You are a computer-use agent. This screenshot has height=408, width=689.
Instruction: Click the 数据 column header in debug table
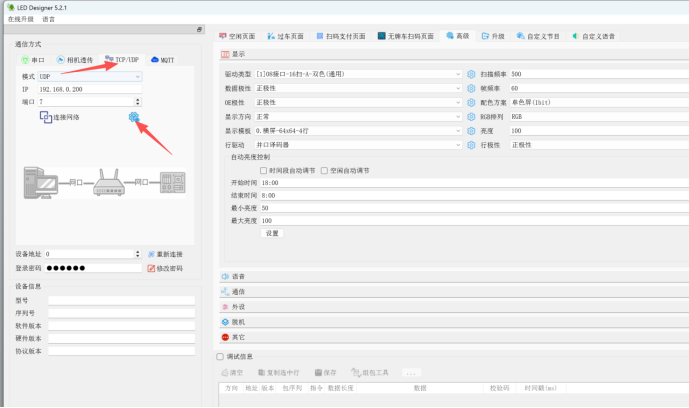pyautogui.click(x=420, y=388)
